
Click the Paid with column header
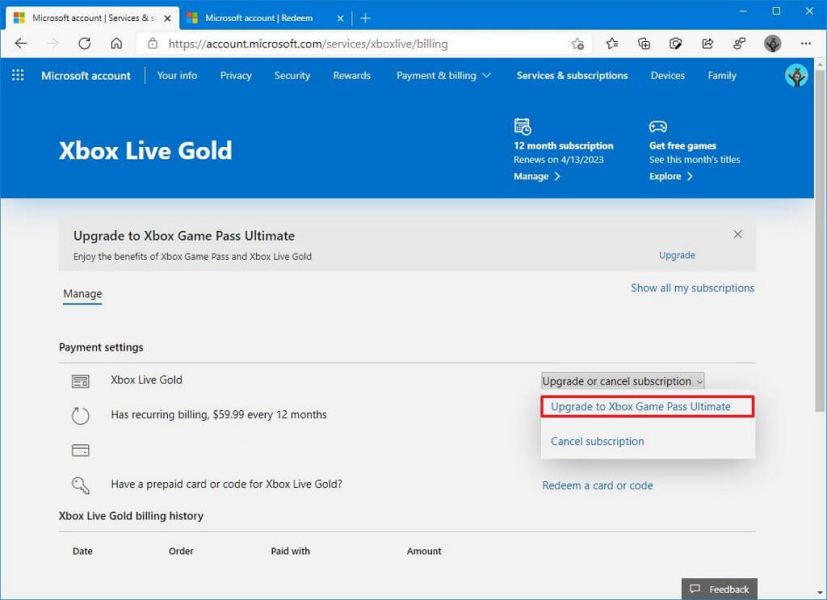click(291, 551)
